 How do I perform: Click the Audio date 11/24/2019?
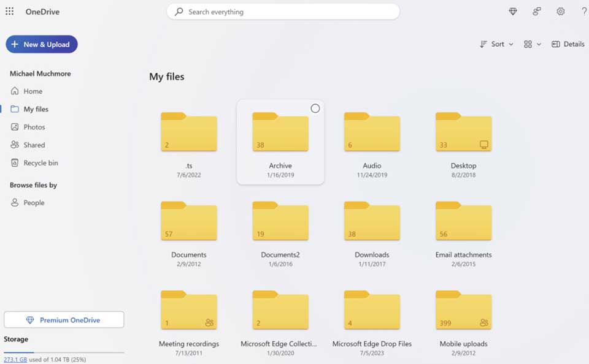tap(372, 175)
